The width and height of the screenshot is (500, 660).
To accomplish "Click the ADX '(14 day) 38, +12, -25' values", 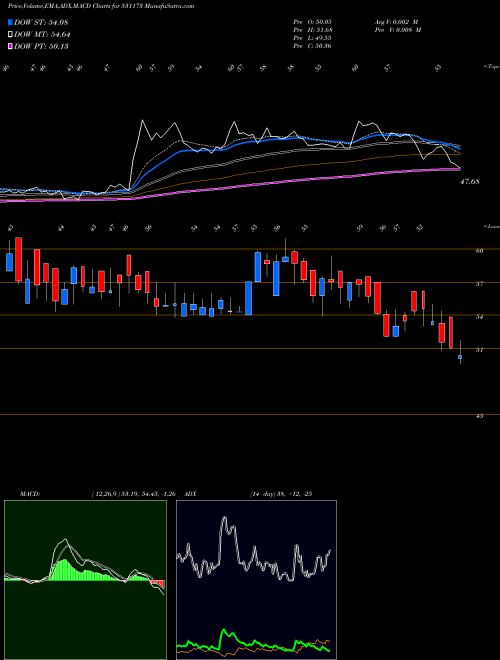I will tap(280, 494).
